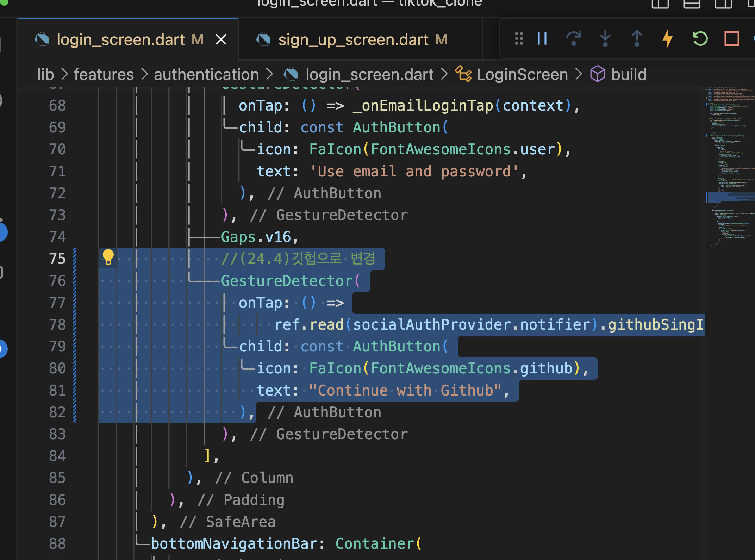Click the debug Step Over button
This screenshot has width=755, height=560.
click(573, 39)
